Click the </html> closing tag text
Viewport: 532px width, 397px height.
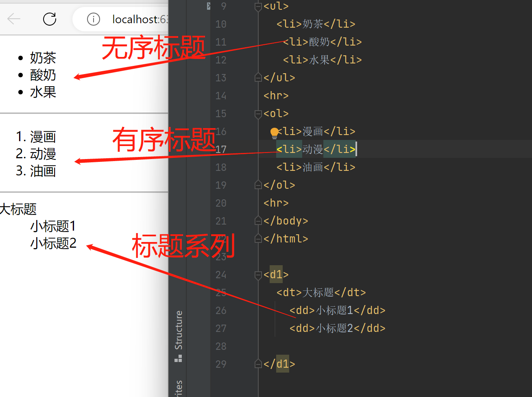[x=286, y=239]
